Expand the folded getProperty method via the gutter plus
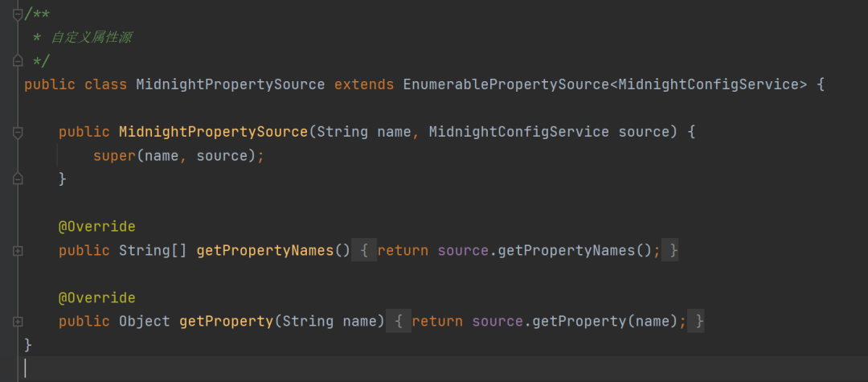 (18, 321)
